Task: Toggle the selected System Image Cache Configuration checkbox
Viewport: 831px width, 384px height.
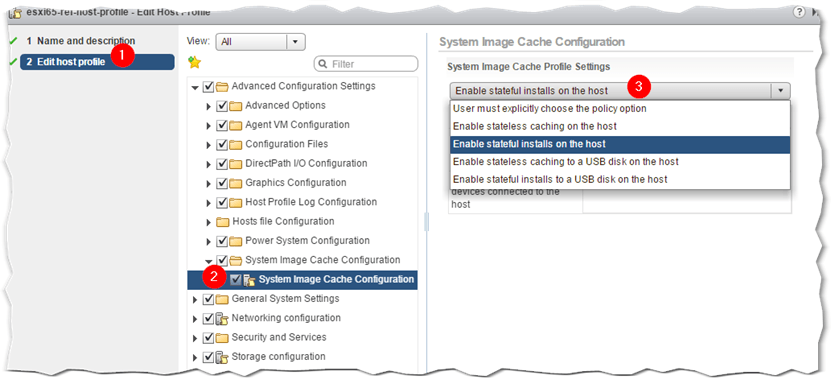Action: click(x=236, y=280)
